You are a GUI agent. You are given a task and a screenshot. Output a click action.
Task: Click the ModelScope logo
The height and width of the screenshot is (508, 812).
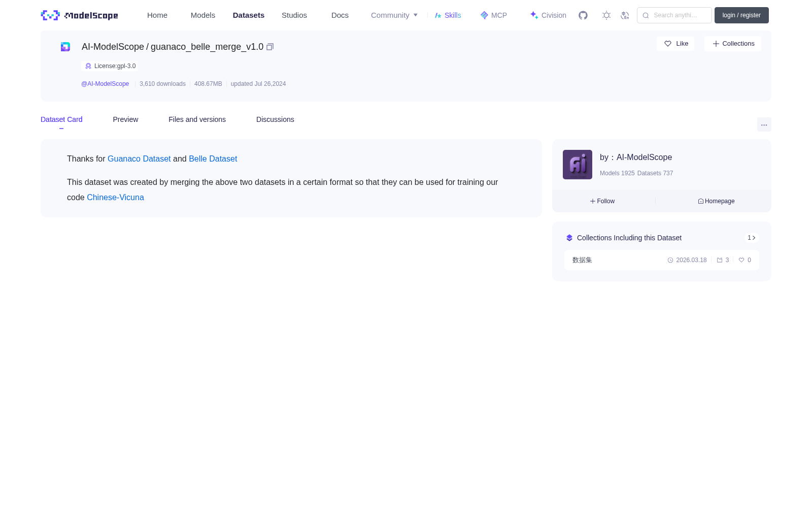[79, 15]
